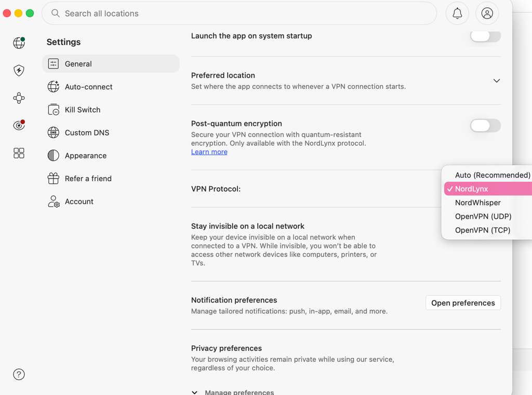Open the four-squares products grid icon
532x395 pixels.
click(19, 153)
